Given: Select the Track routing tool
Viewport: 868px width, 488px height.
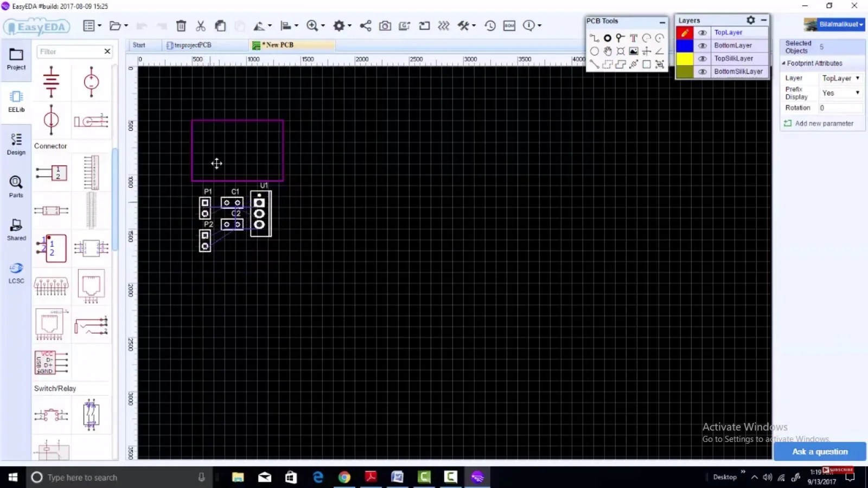Looking at the screenshot, I should point(595,38).
